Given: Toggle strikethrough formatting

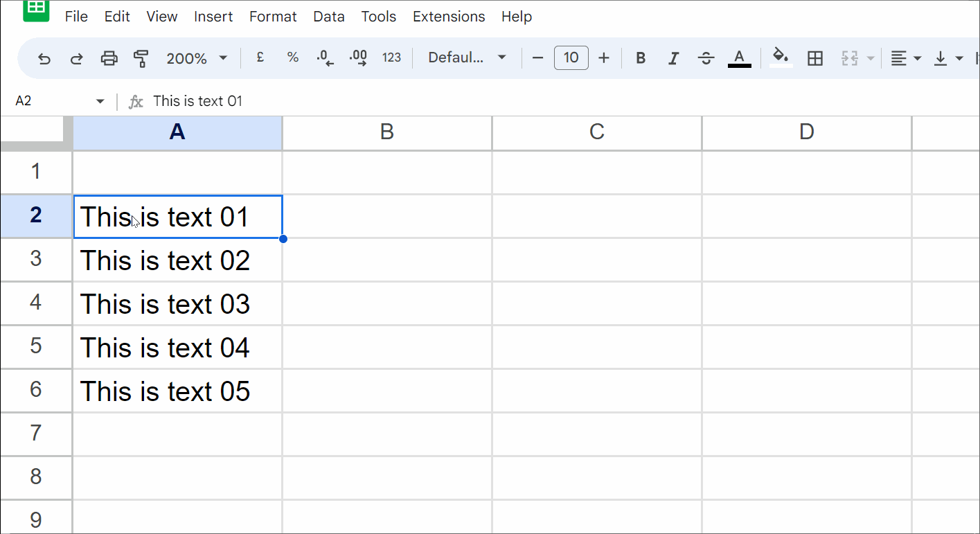Looking at the screenshot, I should pyautogui.click(x=706, y=58).
